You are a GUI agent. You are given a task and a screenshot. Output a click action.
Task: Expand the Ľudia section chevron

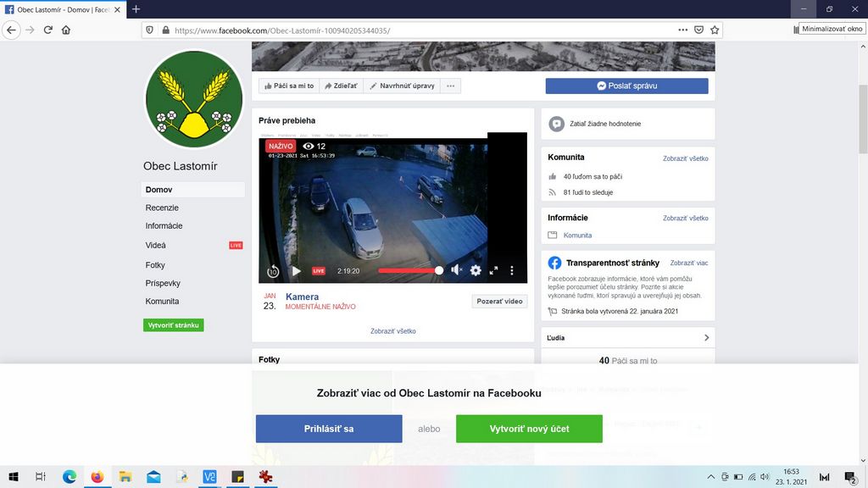[x=706, y=337]
